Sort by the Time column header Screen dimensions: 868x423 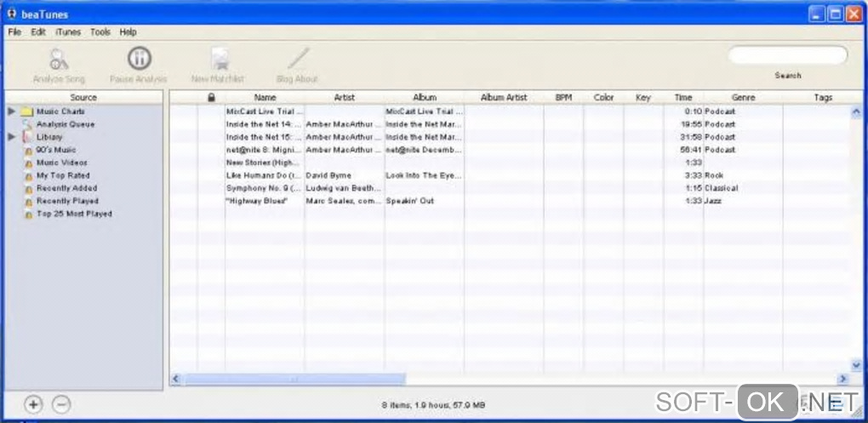(683, 97)
